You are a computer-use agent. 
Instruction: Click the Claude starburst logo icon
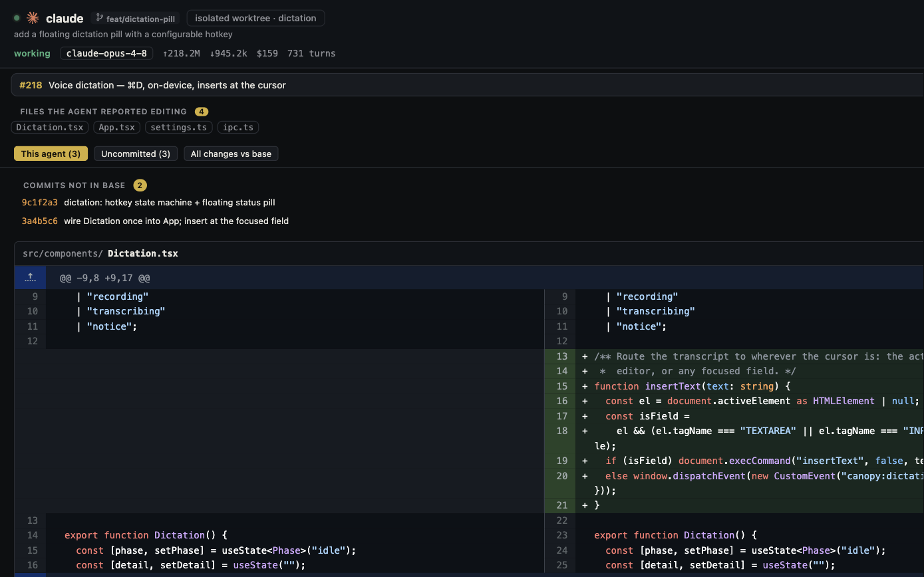pos(33,18)
